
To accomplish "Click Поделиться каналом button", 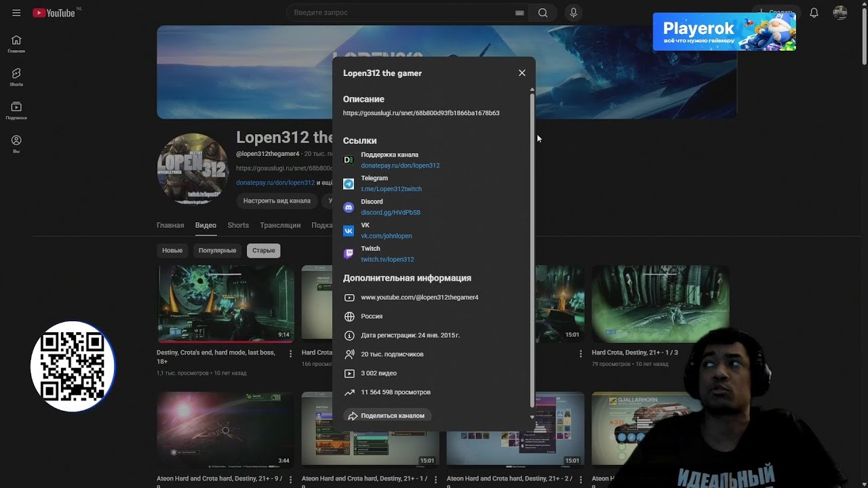I will coord(387,415).
